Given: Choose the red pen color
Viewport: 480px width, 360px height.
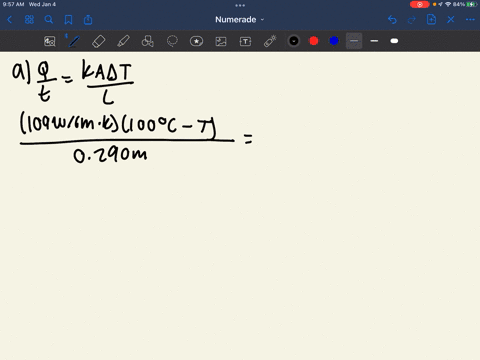Looking at the screenshot, I should click(314, 41).
